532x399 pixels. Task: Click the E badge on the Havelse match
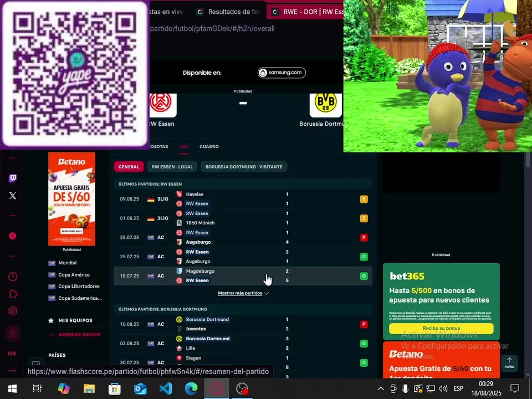(364, 199)
